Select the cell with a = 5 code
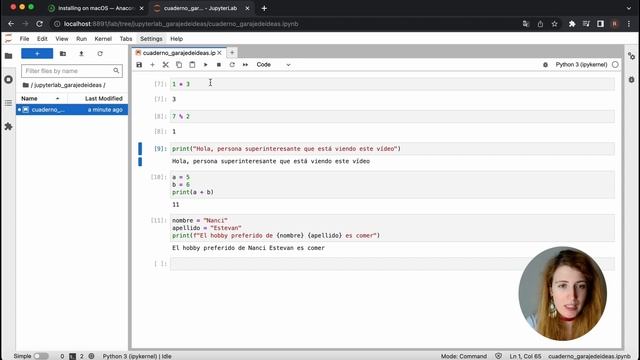Image resolution: width=640 pixels, height=360 pixels. 392,184
